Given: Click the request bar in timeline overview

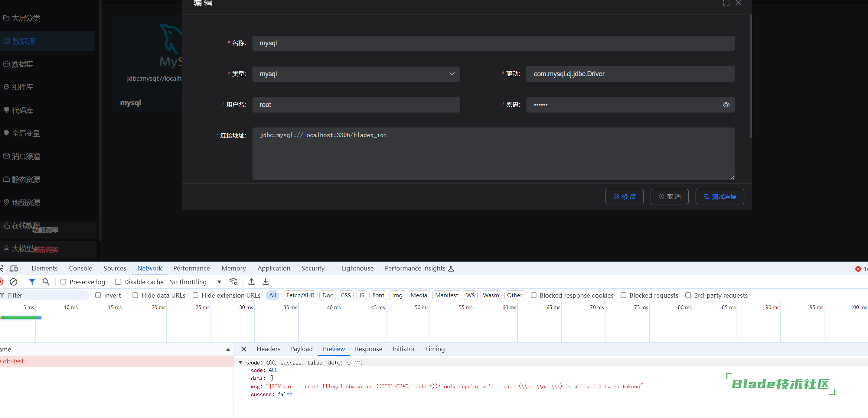Looking at the screenshot, I should pos(22,318).
